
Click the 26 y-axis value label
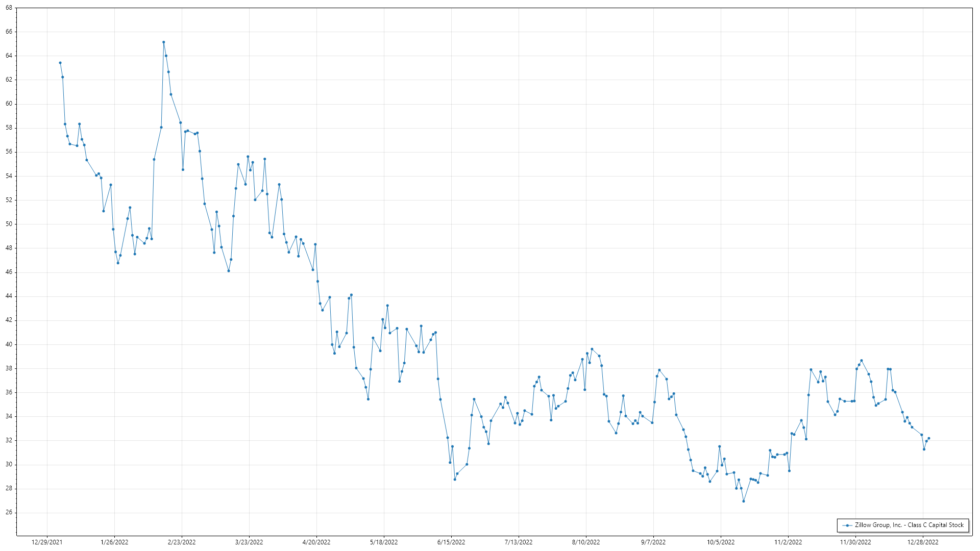(x=9, y=513)
